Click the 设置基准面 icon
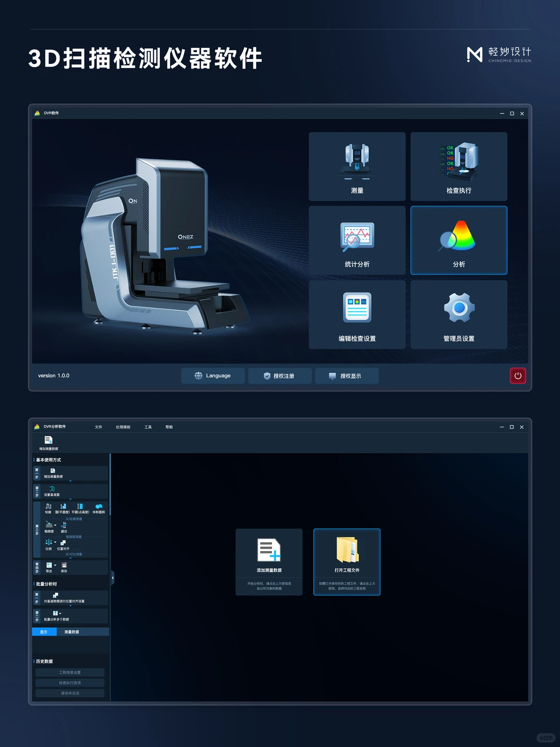 pos(52,489)
